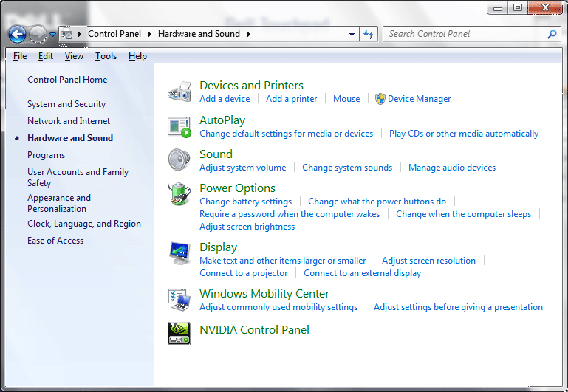This screenshot has height=392, width=568.
Task: Open Programs category in sidebar
Action: (47, 155)
